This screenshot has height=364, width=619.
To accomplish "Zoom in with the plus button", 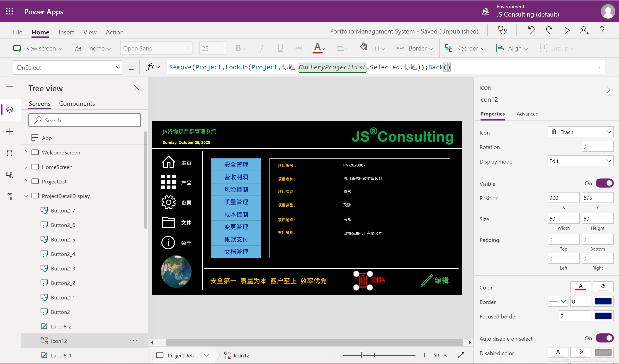I will (x=425, y=355).
